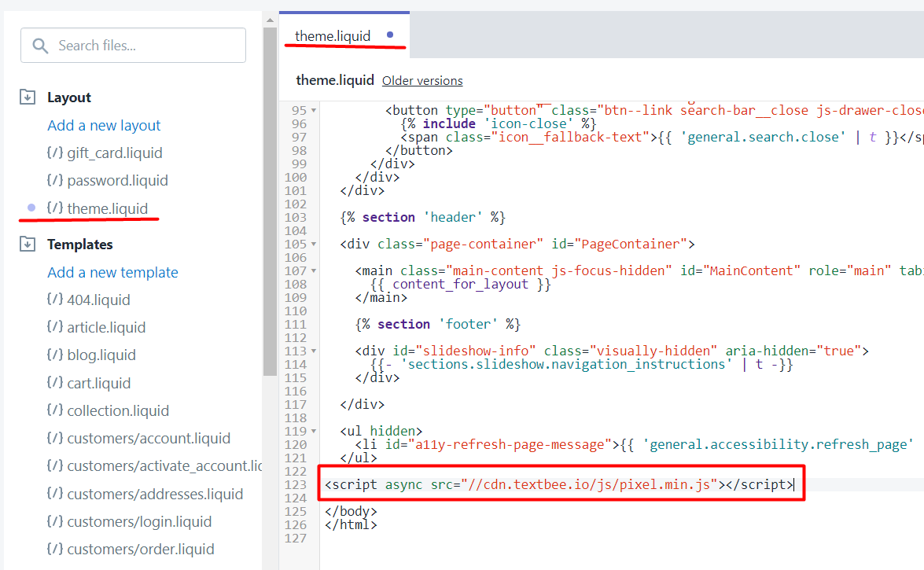924x570 pixels.
Task: Click the customers/login.liquid file type icon
Action: click(x=55, y=521)
